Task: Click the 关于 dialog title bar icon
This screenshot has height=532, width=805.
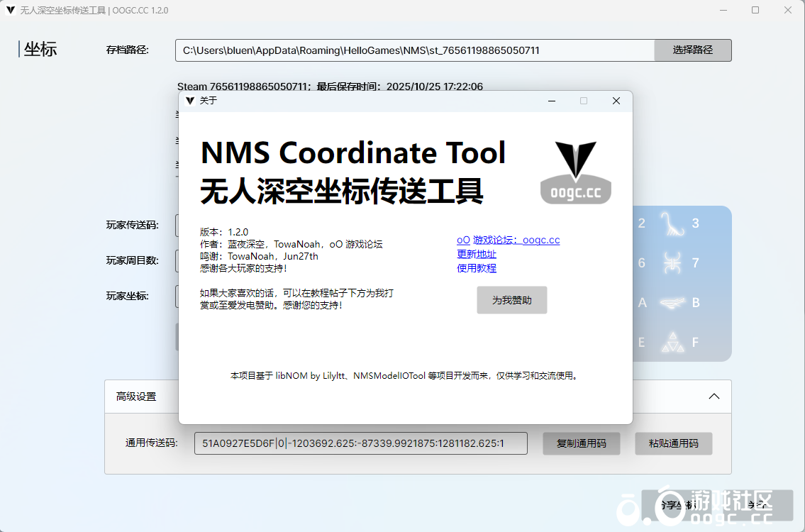Action: (x=189, y=101)
